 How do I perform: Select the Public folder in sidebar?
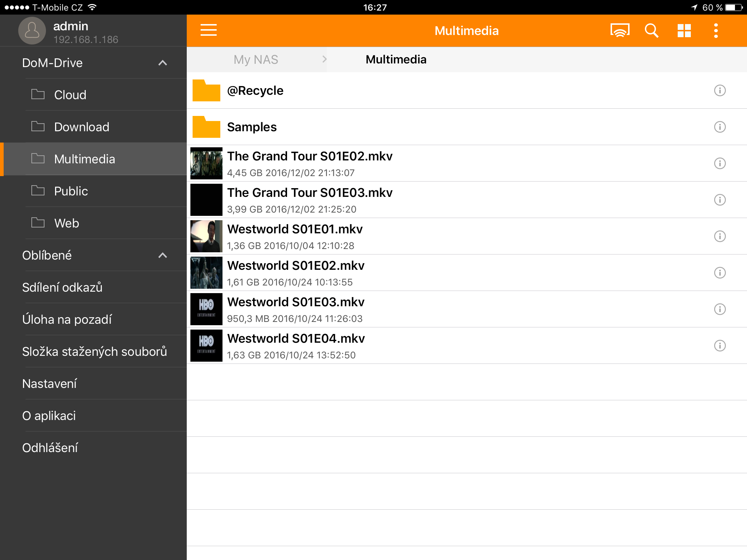tap(71, 191)
